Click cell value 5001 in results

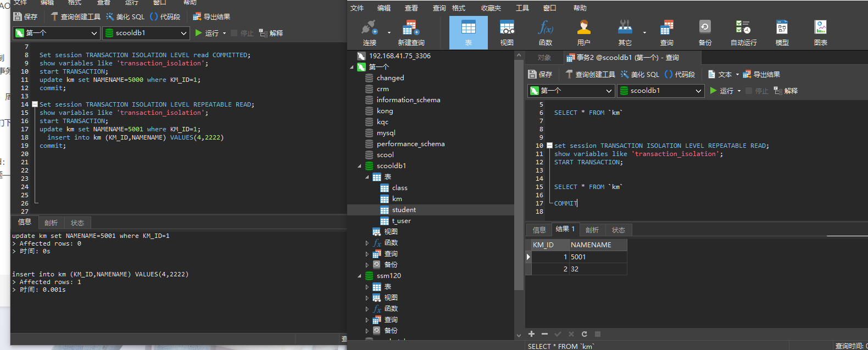click(x=598, y=257)
